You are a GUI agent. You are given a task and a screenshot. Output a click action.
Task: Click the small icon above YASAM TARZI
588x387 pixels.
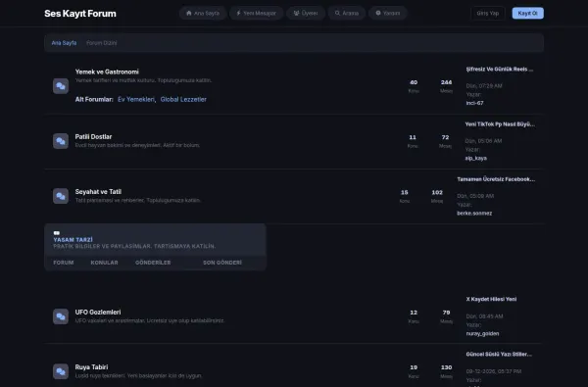(57, 233)
